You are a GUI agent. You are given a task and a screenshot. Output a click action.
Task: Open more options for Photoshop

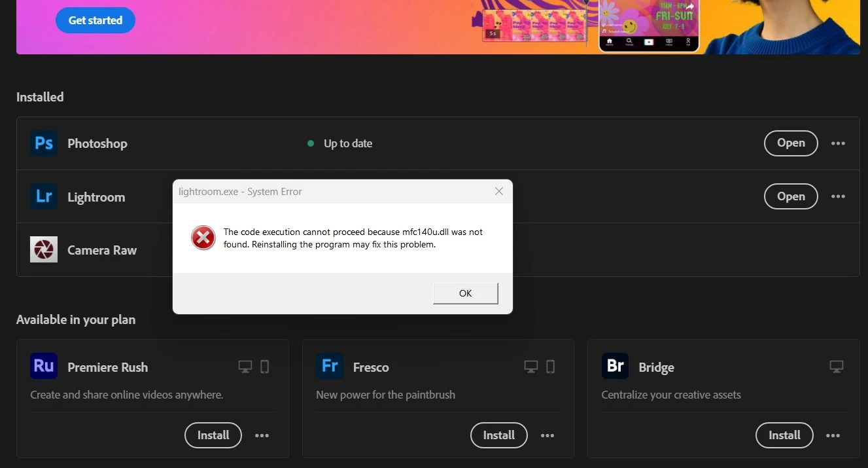(838, 143)
